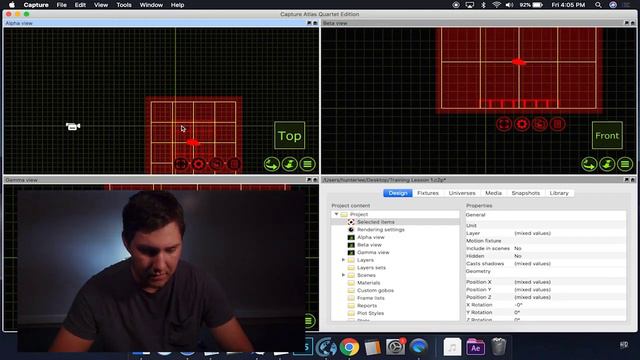
Task: Click the third red round icon in Alpha view
Action: (216, 164)
